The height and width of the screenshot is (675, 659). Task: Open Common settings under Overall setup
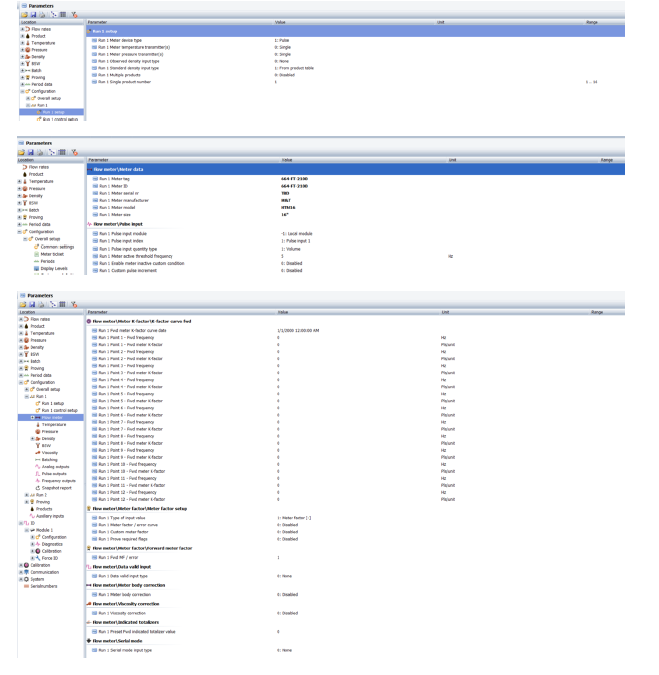coord(57,247)
